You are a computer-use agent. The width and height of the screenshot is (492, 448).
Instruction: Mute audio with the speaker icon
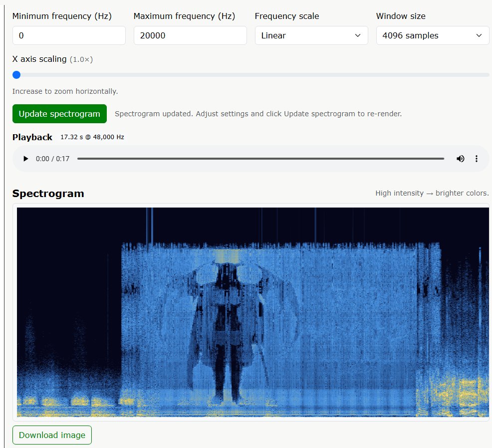(x=460, y=159)
